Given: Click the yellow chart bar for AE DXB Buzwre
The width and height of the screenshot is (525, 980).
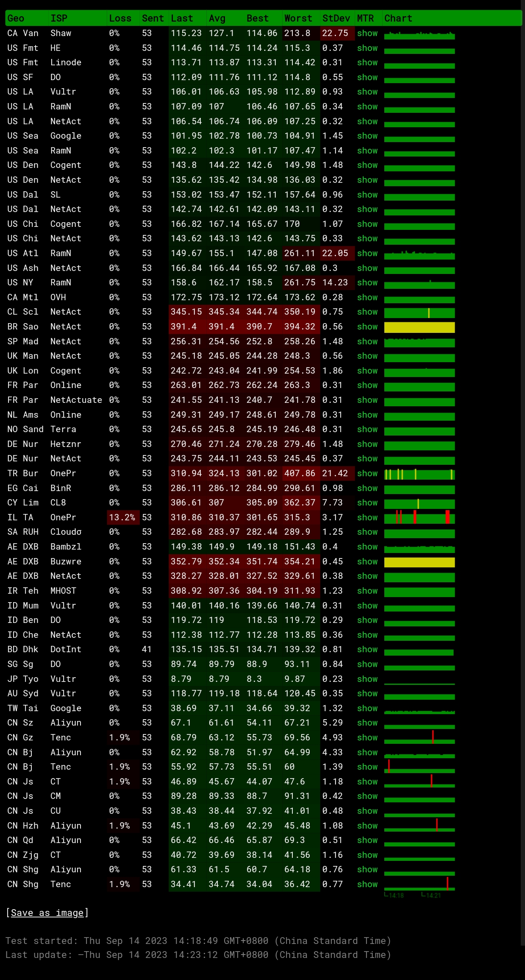Looking at the screenshot, I should [419, 562].
